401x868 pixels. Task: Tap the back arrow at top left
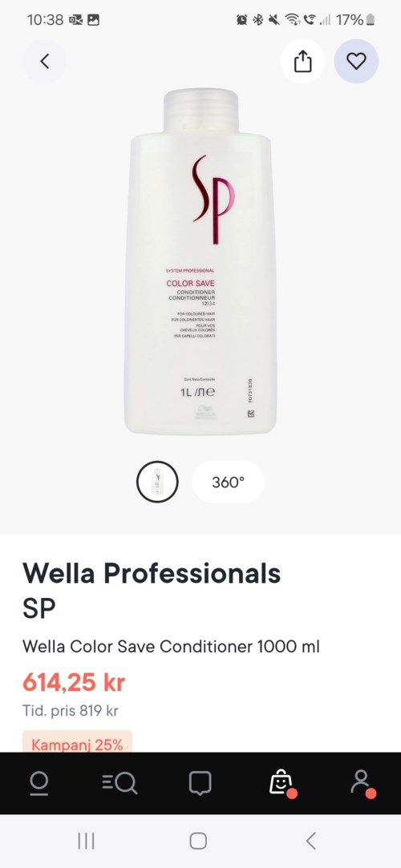[x=45, y=61]
